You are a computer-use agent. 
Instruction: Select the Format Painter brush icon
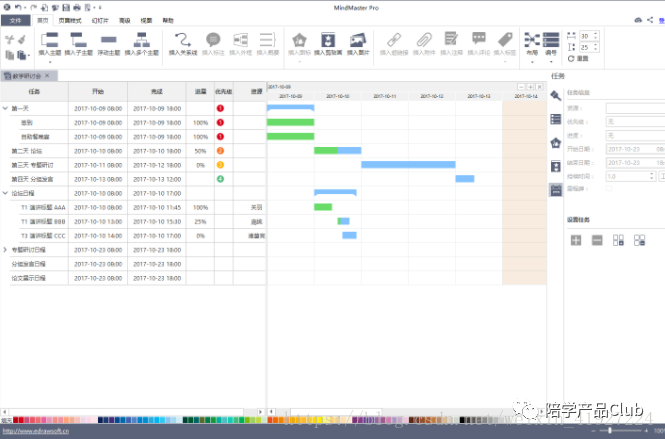click(22, 39)
